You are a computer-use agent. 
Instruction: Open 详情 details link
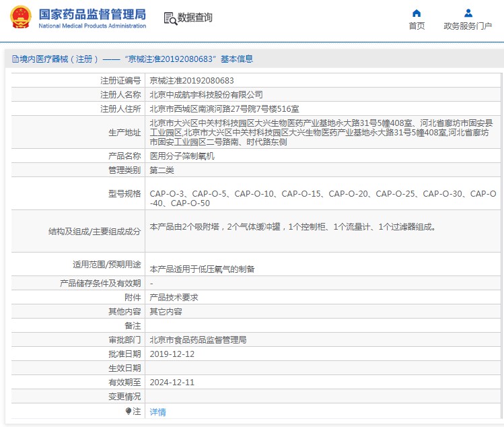[x=158, y=412]
